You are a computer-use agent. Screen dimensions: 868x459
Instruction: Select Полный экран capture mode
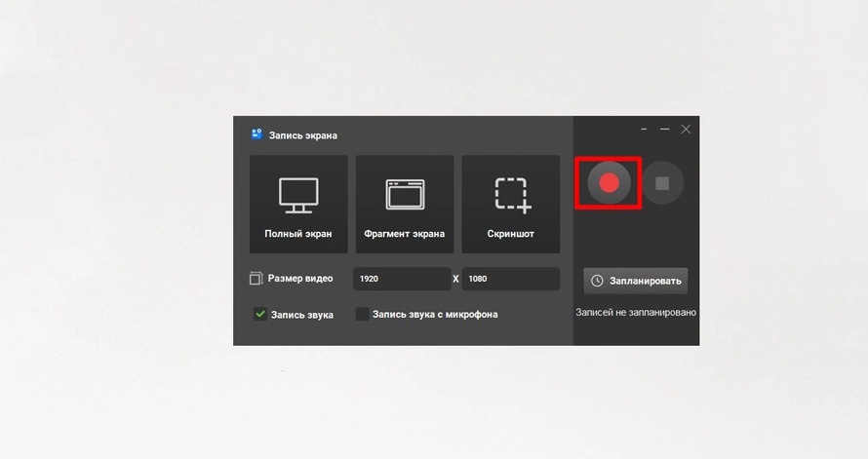click(298, 204)
